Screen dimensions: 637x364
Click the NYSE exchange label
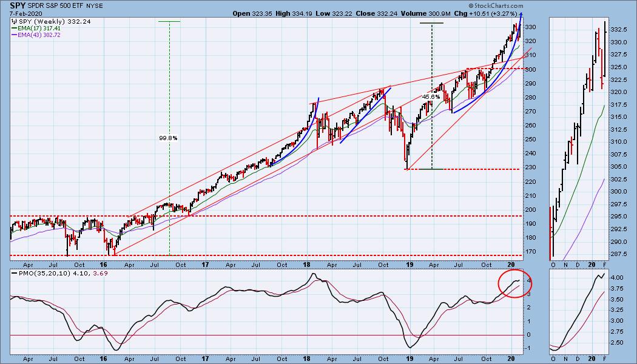click(94, 6)
